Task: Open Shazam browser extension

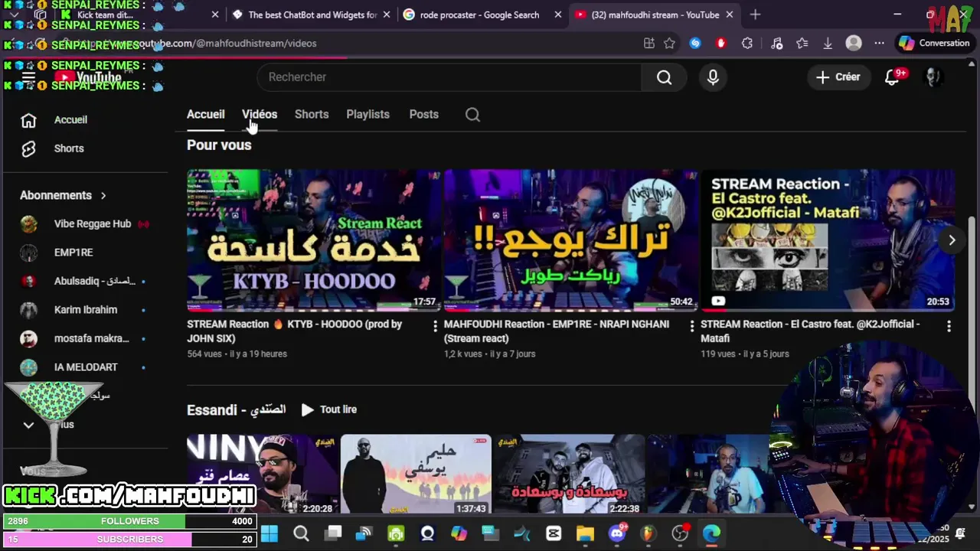Action: tap(695, 44)
